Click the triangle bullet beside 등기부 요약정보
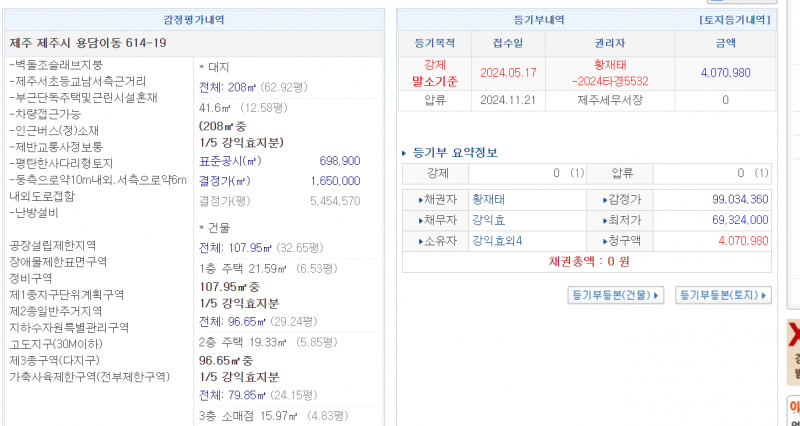 tap(404, 153)
